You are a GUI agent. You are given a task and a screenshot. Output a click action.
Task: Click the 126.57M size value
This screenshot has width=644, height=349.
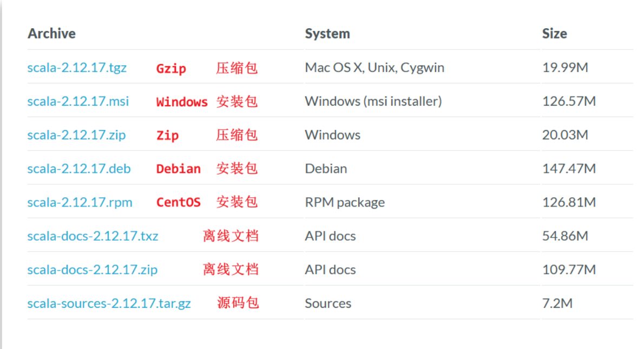coord(569,101)
